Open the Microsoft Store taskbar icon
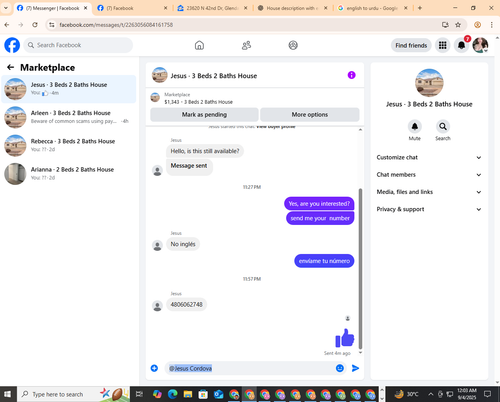 (203, 394)
